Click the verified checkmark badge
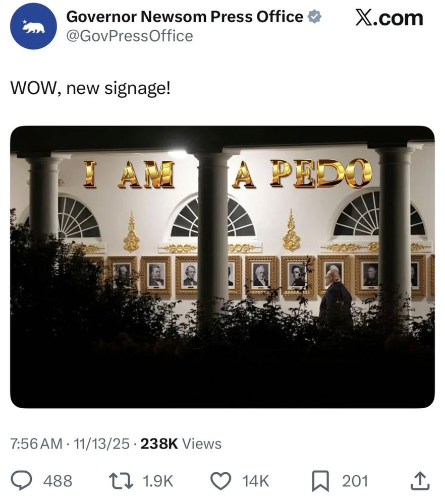 (314, 16)
